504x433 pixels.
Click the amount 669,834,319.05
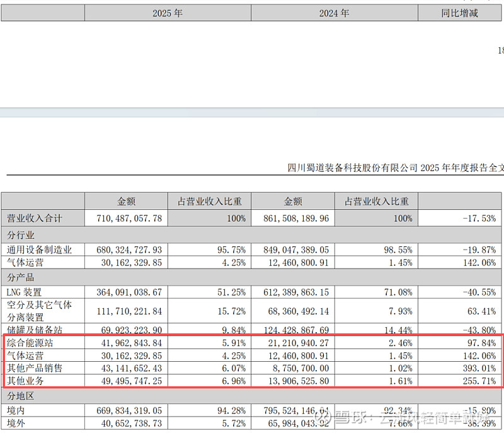[x=129, y=410]
